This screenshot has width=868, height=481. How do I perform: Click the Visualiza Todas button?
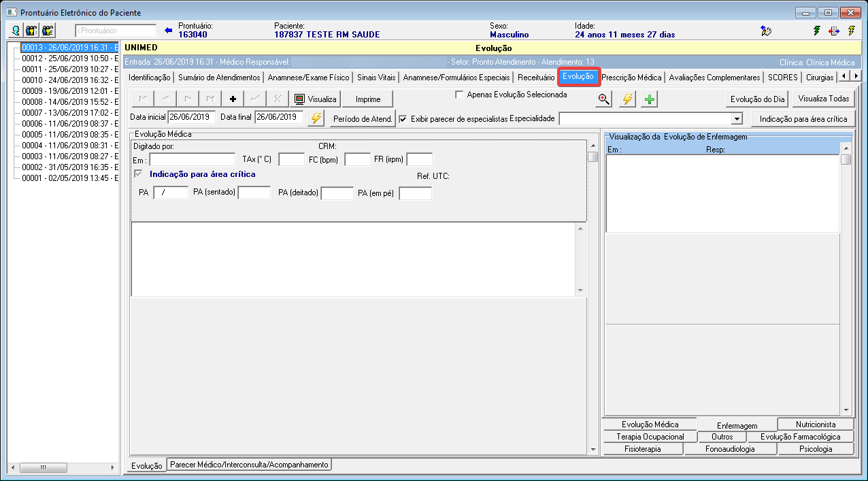[824, 99]
